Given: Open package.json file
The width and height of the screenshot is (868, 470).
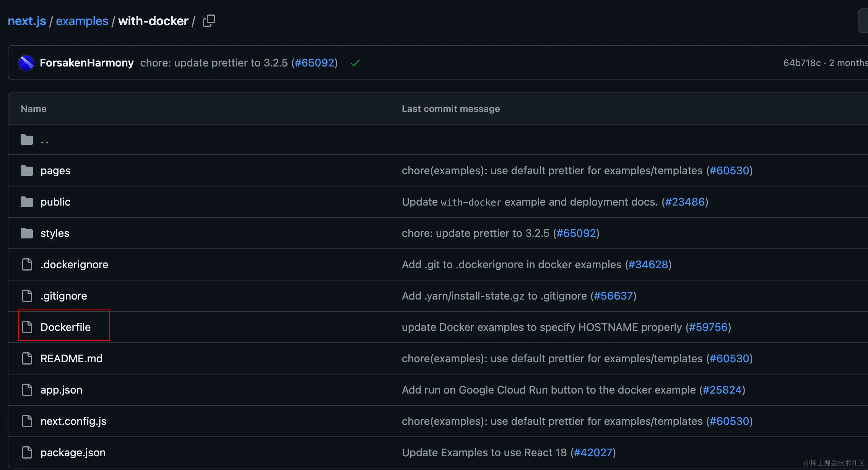Looking at the screenshot, I should (73, 452).
